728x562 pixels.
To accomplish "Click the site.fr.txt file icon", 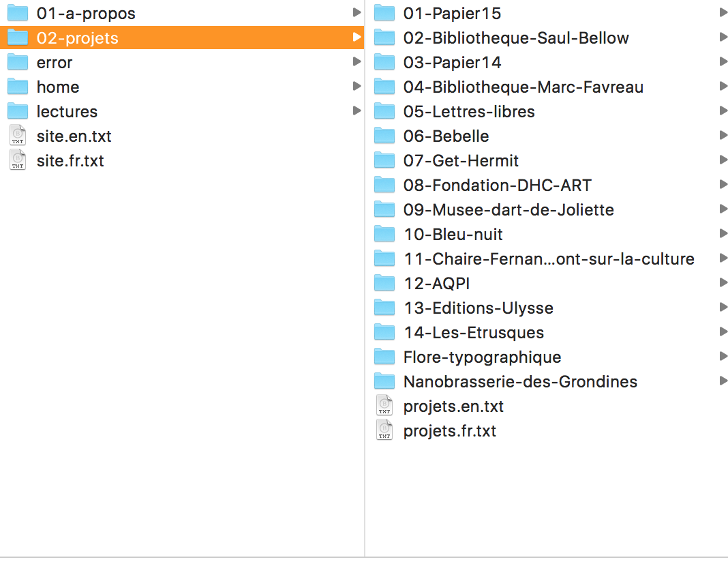I will point(18,160).
